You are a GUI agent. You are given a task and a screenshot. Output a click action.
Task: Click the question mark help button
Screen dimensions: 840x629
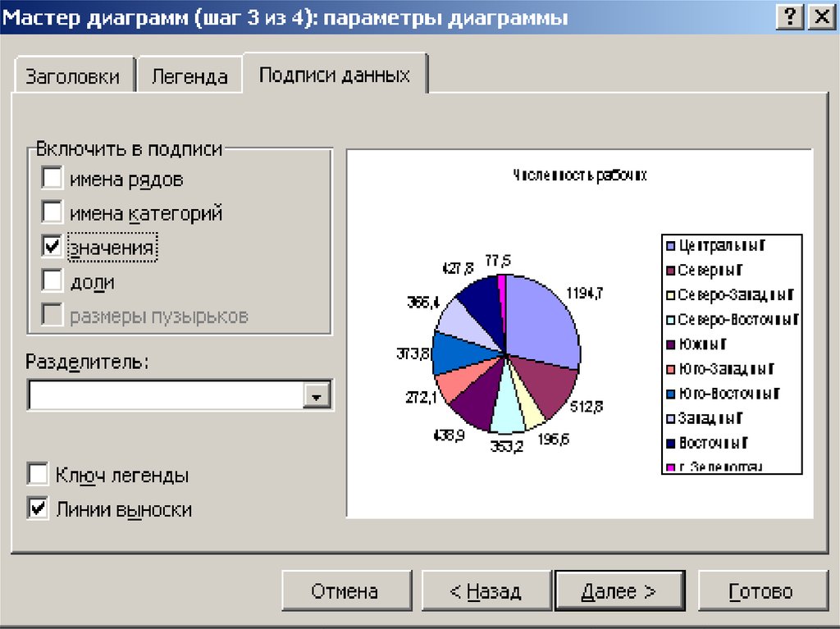coord(790,16)
